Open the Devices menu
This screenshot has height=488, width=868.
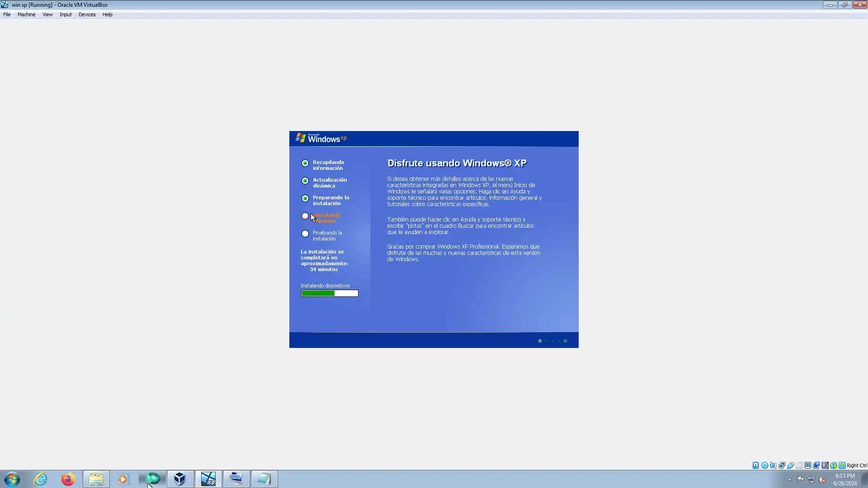87,14
